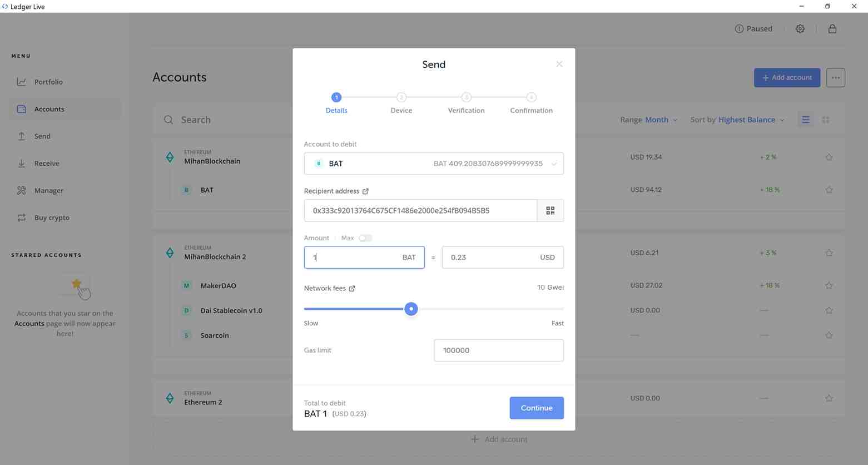This screenshot has height=465, width=868.
Task: Star the Soarcoin token row
Action: [829, 335]
